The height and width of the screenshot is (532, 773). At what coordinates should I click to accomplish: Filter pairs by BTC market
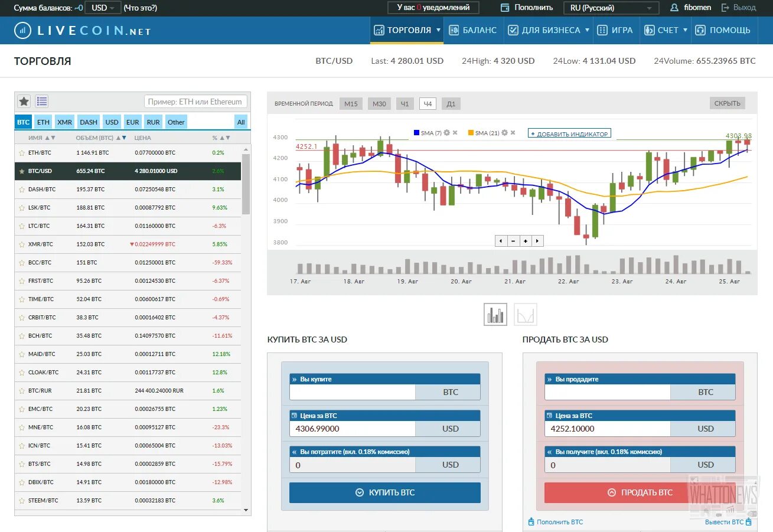[x=23, y=122]
